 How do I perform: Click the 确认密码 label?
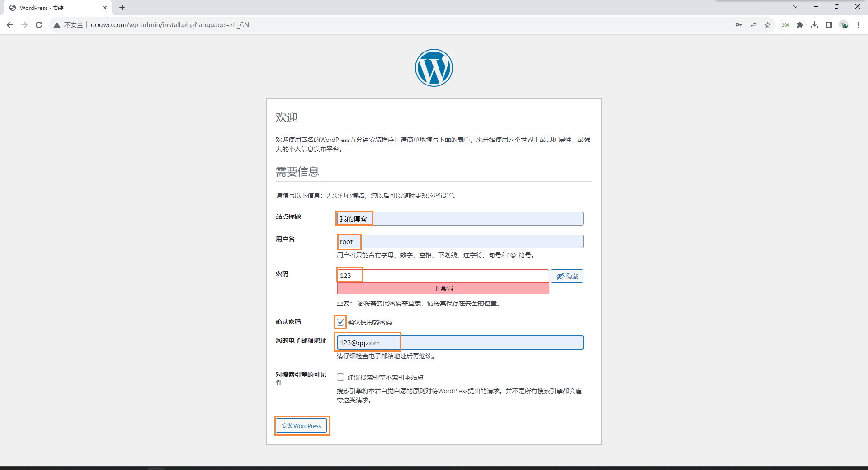(288, 322)
